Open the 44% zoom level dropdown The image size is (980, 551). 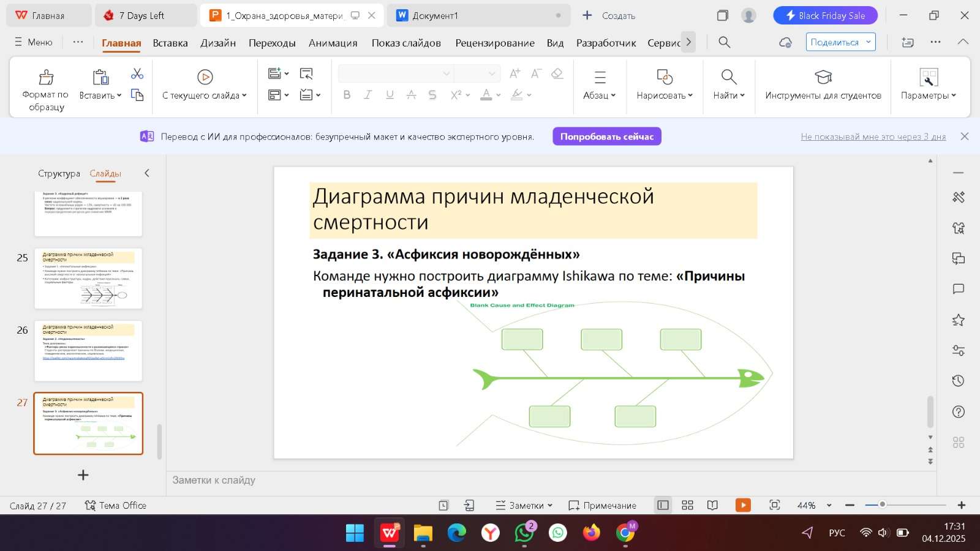pos(829,505)
